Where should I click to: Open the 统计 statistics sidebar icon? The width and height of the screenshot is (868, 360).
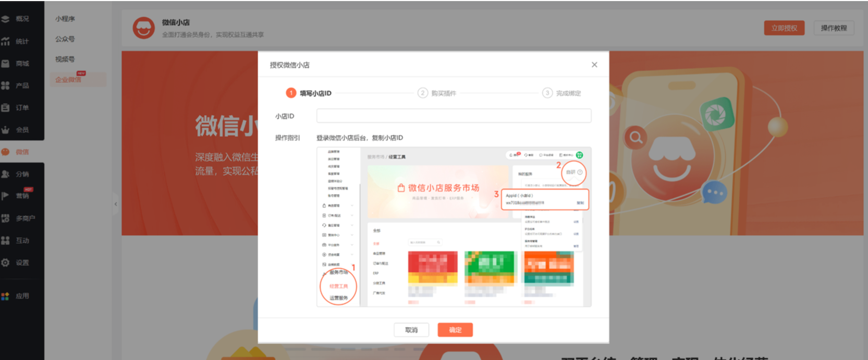pos(5,41)
